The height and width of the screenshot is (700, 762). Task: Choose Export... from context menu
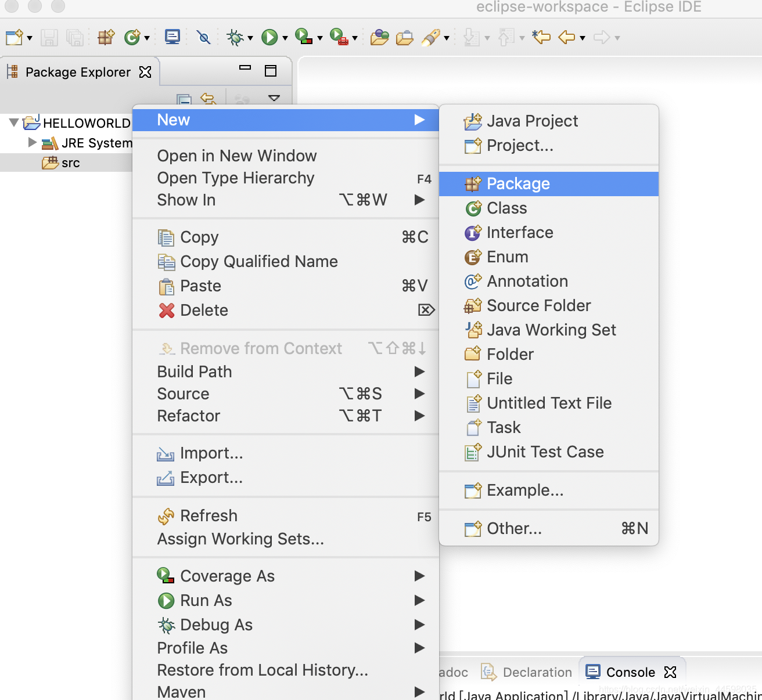286,477
